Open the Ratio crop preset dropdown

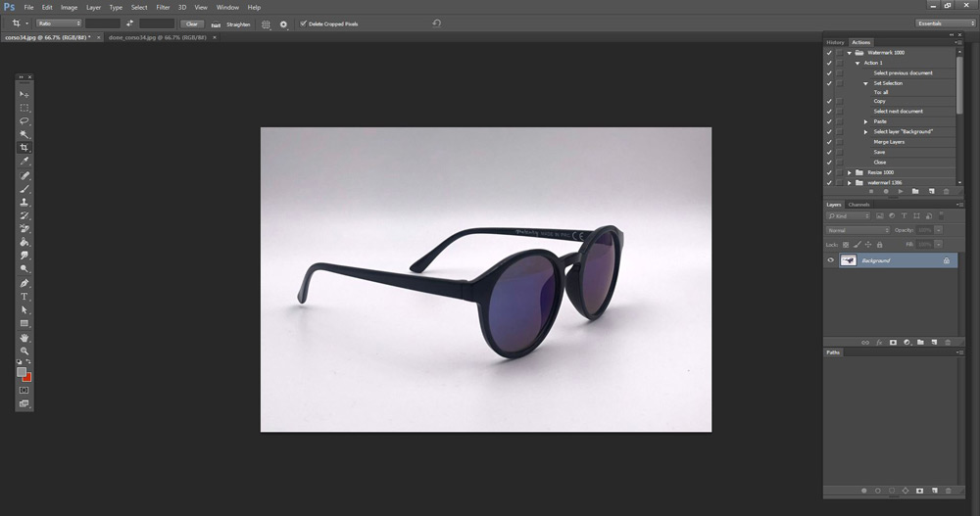click(x=59, y=23)
